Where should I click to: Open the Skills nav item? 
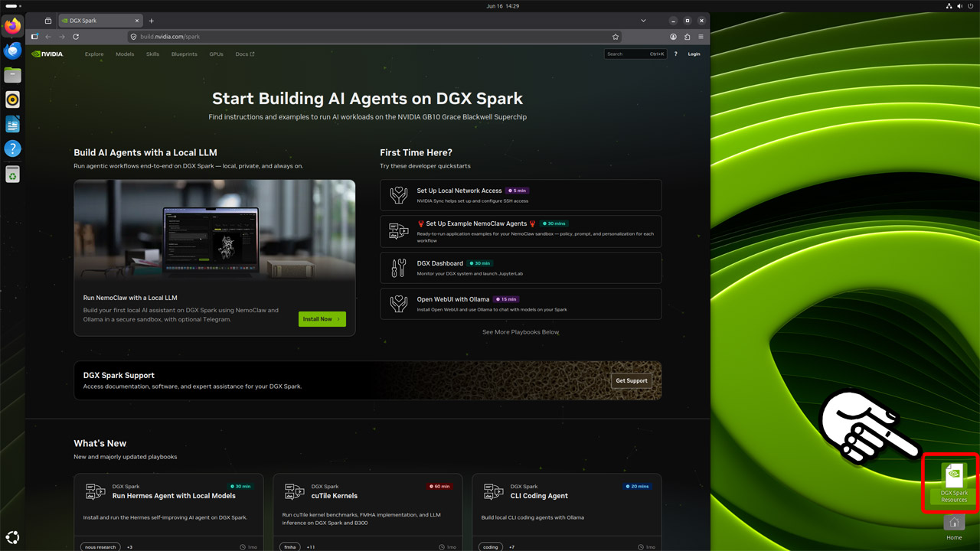(x=152, y=54)
